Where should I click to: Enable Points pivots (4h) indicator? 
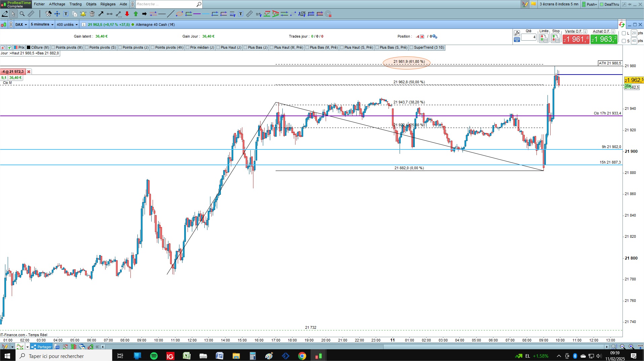point(153,48)
